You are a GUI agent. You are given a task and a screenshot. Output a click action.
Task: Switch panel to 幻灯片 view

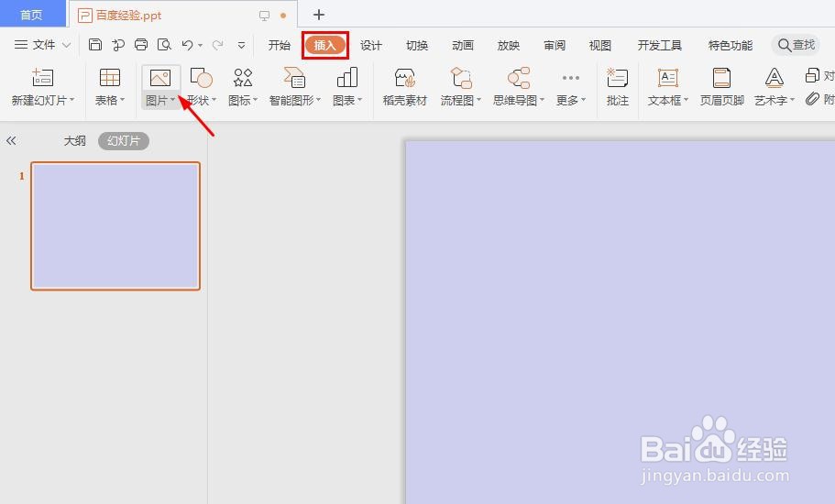point(124,140)
